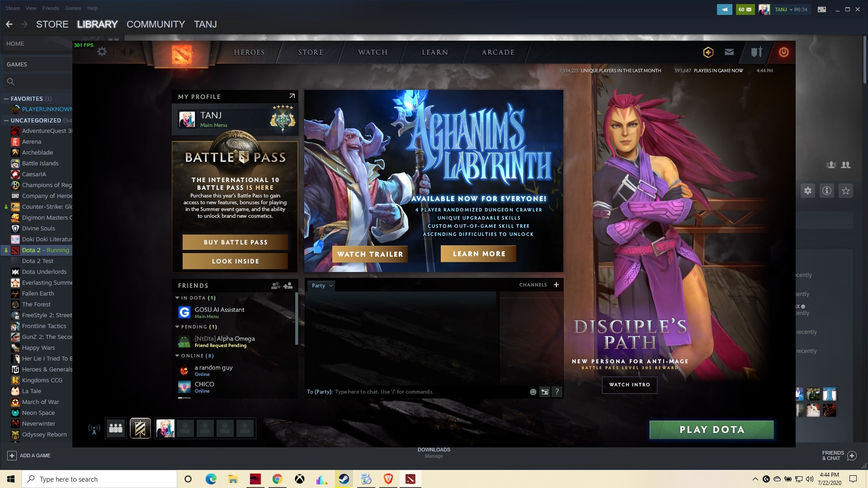The width and height of the screenshot is (868, 488).
Task: Open chat help question mark
Action: pos(557,392)
